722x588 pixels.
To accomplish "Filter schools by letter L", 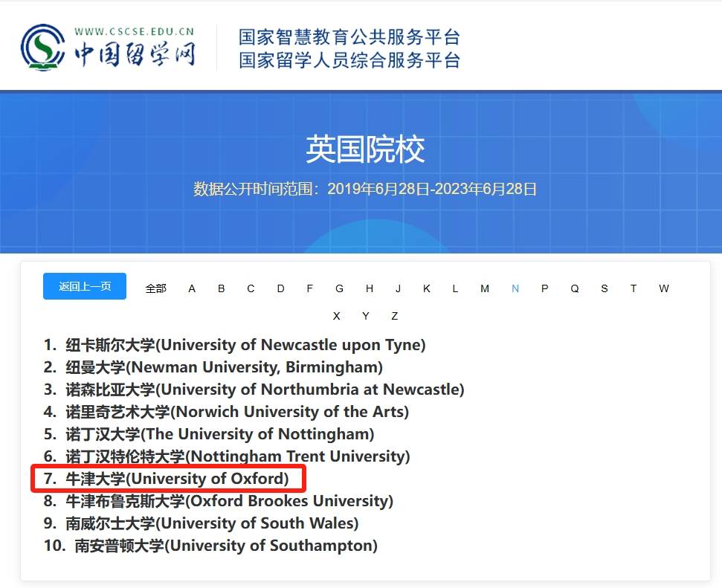I will [x=455, y=288].
